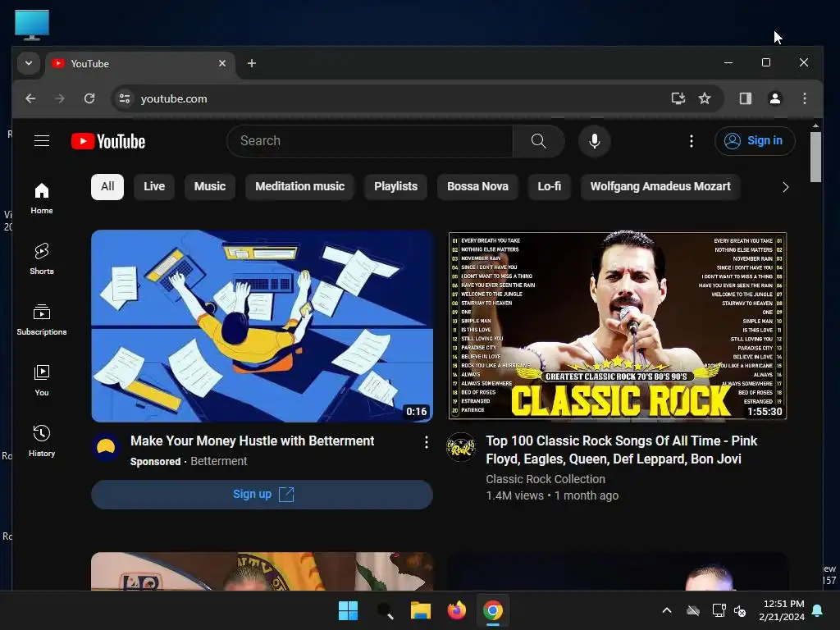Open the Windows Start menu
Viewport: 840px width, 630px height.
[x=348, y=610]
